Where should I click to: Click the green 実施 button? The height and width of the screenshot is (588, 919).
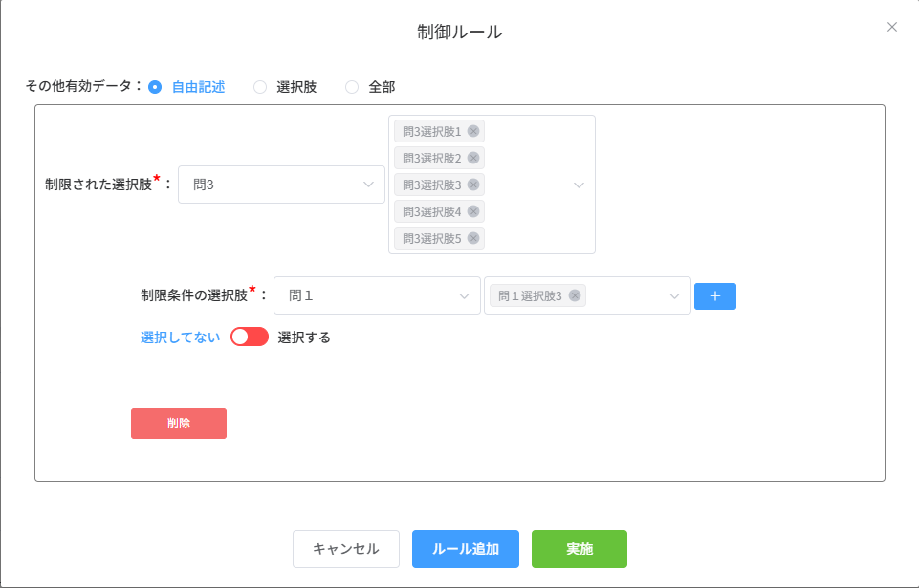coord(579,549)
